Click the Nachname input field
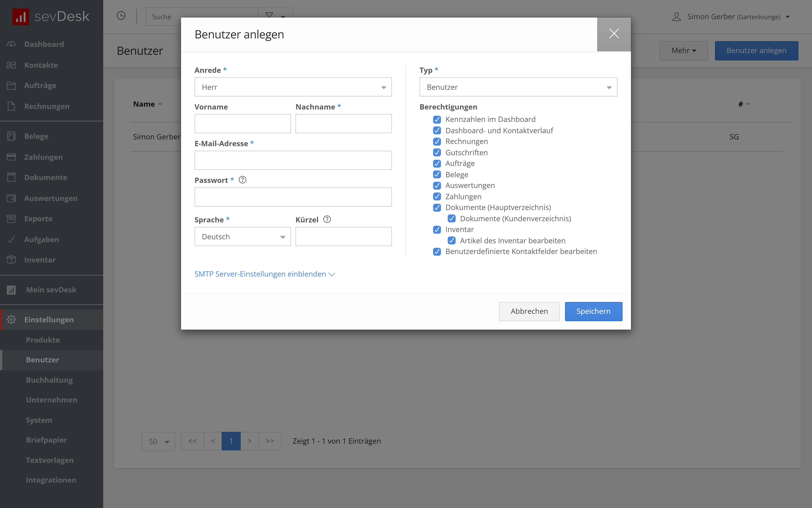 tap(344, 124)
